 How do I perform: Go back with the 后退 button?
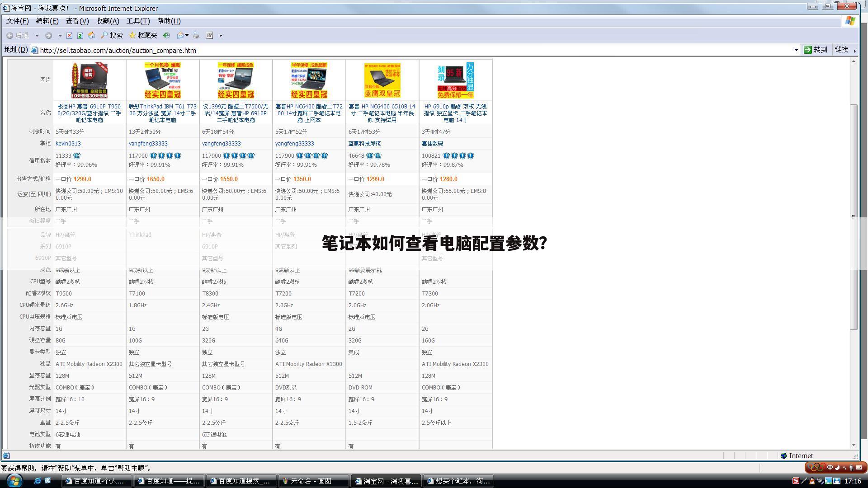coord(17,35)
